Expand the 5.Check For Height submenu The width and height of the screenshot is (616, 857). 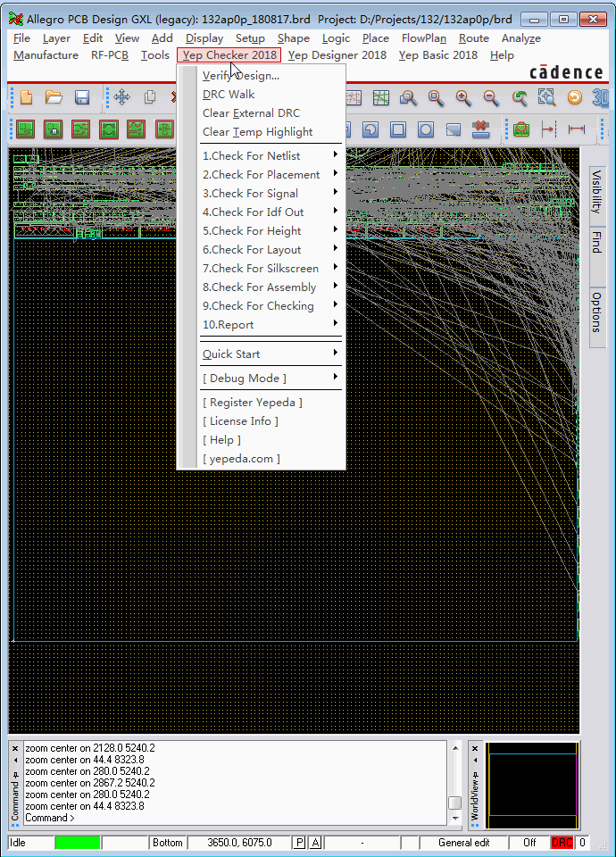(271, 230)
